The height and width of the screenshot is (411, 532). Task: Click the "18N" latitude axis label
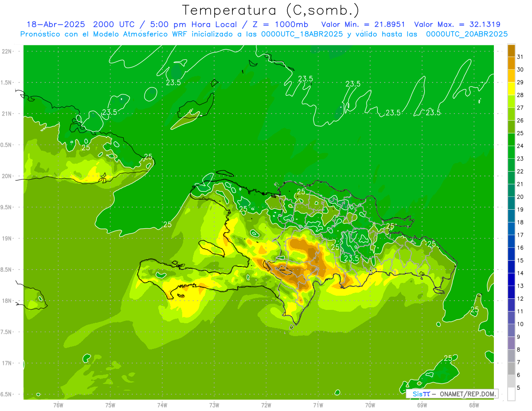pyautogui.click(x=7, y=301)
